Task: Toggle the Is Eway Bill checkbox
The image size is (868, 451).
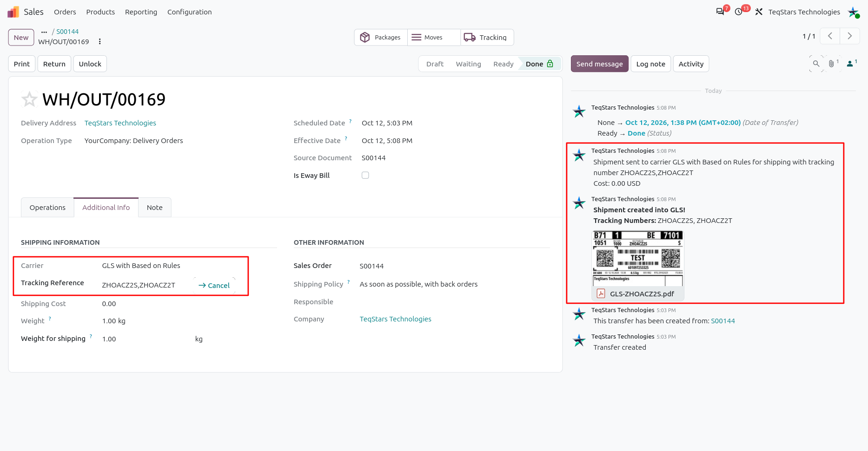Action: (365, 176)
